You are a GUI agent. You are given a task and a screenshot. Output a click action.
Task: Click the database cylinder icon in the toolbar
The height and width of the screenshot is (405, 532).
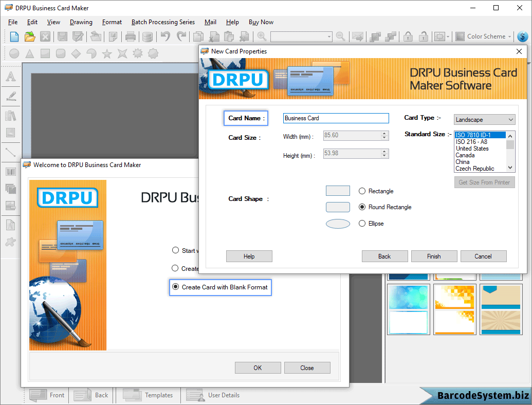(147, 36)
